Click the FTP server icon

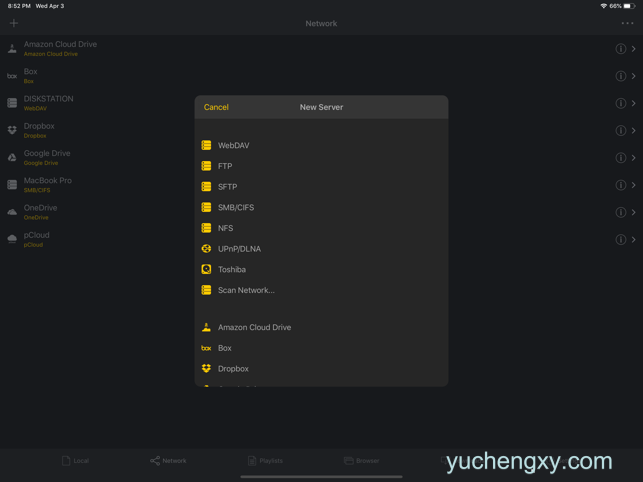point(206,166)
